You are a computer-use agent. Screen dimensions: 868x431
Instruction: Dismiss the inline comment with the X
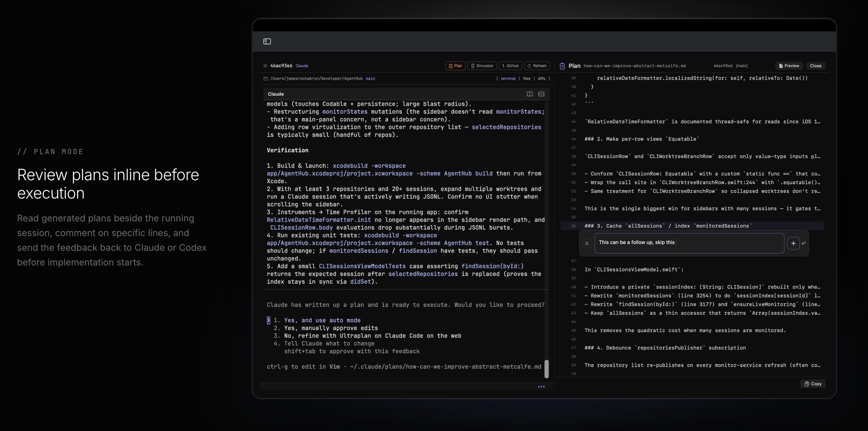point(587,243)
